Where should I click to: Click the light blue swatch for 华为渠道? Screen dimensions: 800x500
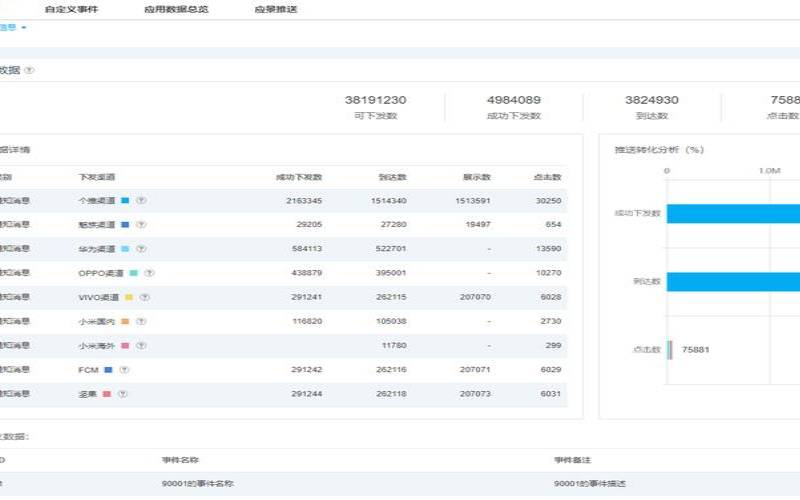coord(125,248)
